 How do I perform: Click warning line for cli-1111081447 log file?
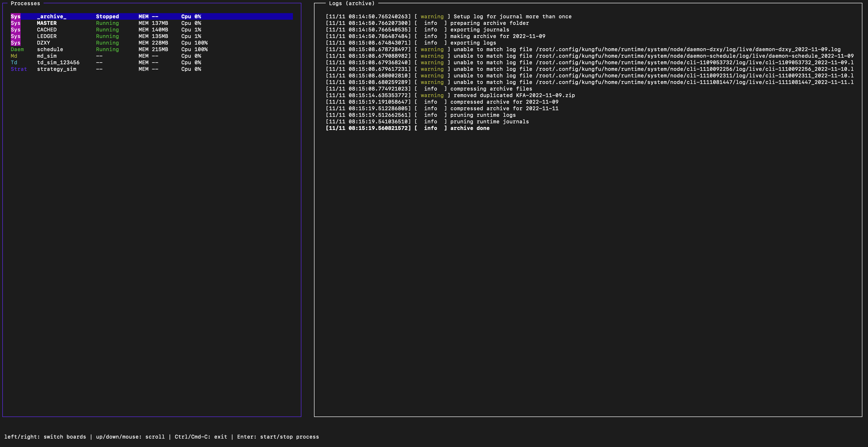pyautogui.click(x=590, y=82)
